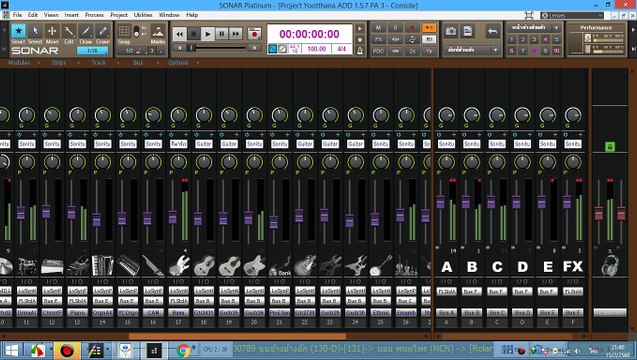637x360 pixels.
Task: Open the Views menu
Action: (51, 15)
